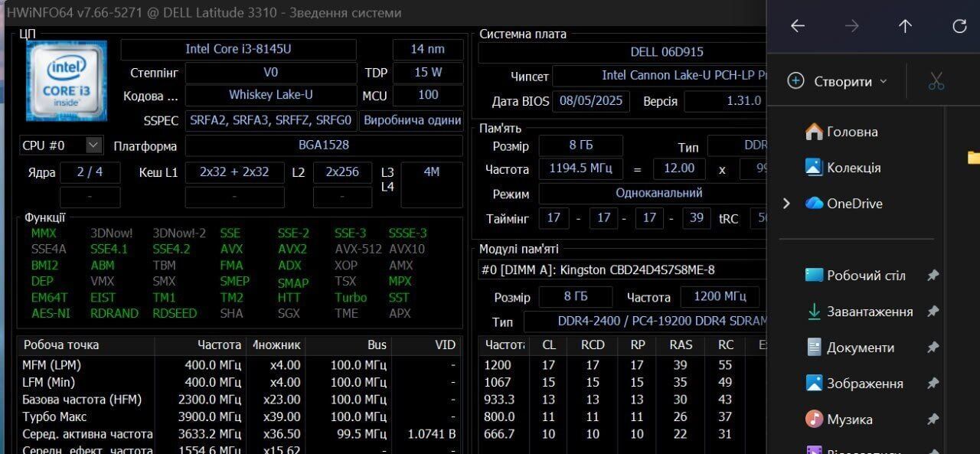Click the Back arrow in File Explorer
Image resolution: width=980 pixels, height=454 pixels.
798,26
